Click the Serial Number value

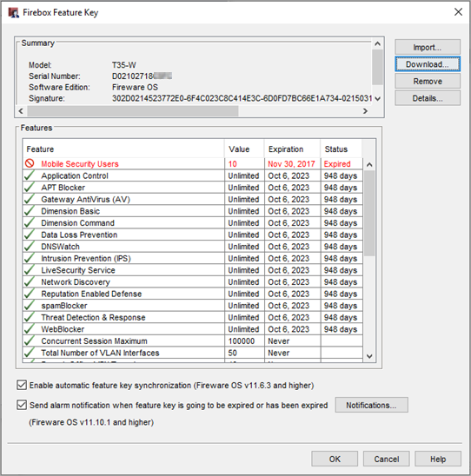pos(142,76)
